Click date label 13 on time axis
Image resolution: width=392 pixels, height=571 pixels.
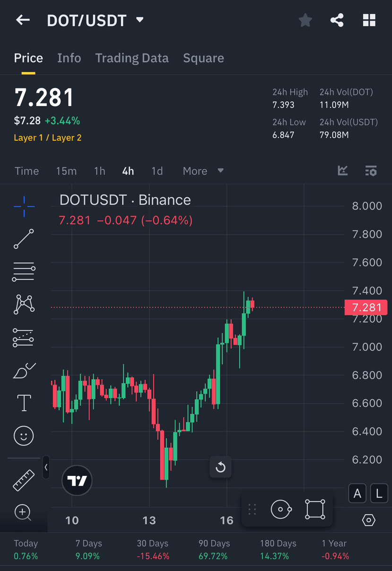coord(149,520)
